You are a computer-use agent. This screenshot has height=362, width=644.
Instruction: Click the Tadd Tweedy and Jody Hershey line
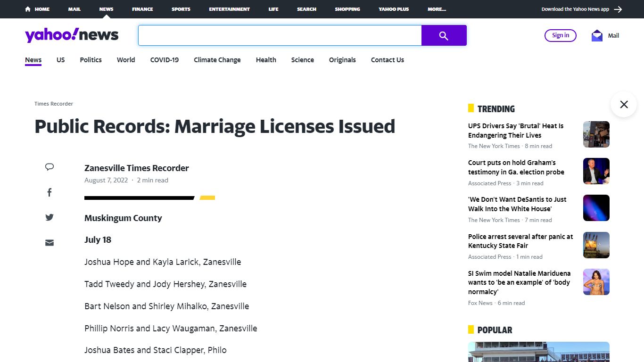tap(165, 284)
